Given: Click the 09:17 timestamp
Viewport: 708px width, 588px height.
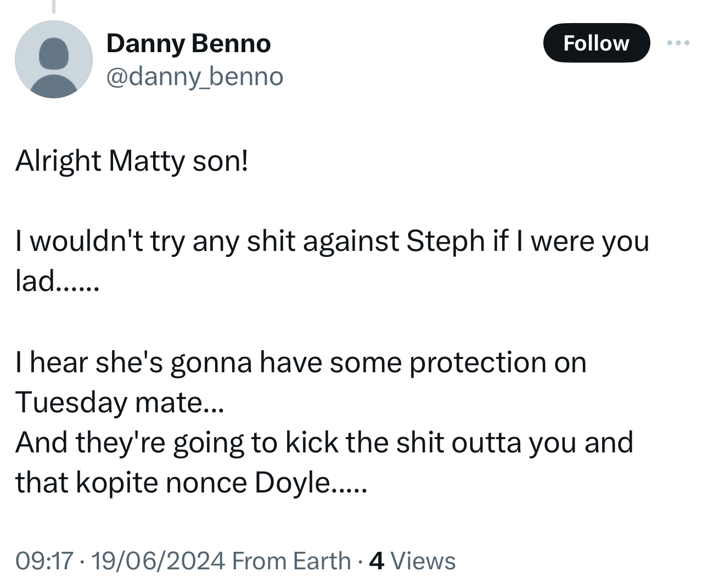Looking at the screenshot, I should coord(44,561).
